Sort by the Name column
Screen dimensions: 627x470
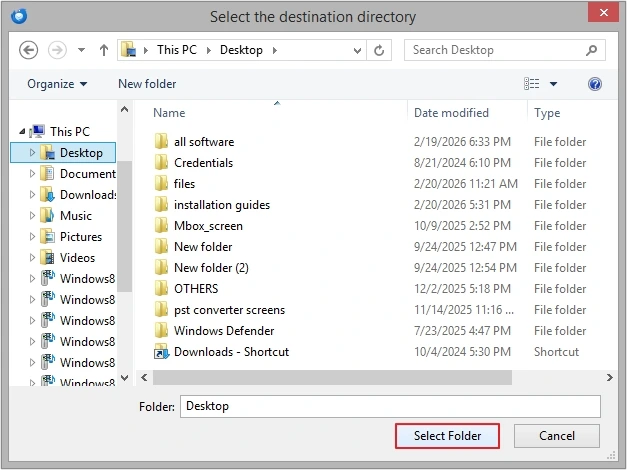click(169, 113)
